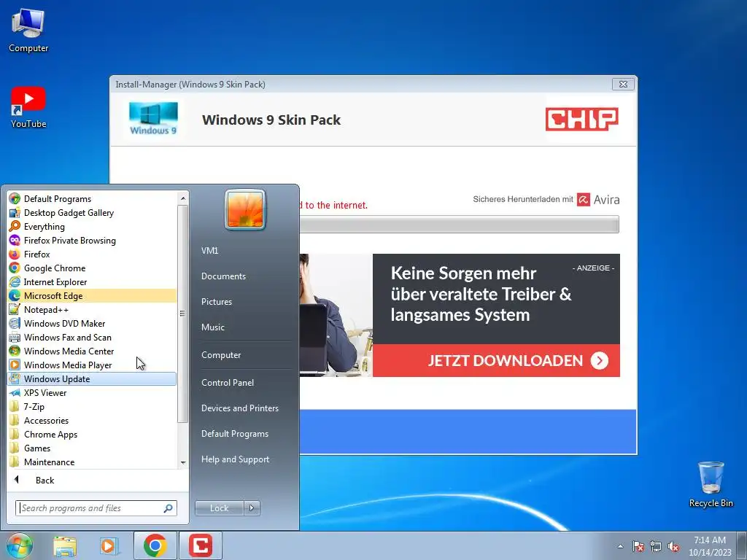Click programs list scroll down arrow
Image resolution: width=747 pixels, height=560 pixels.
click(183, 462)
